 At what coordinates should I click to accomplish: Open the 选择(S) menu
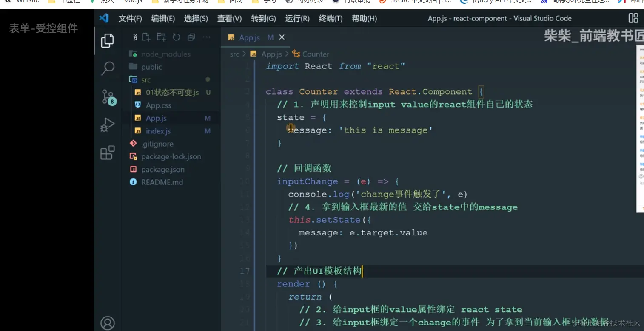tap(196, 19)
